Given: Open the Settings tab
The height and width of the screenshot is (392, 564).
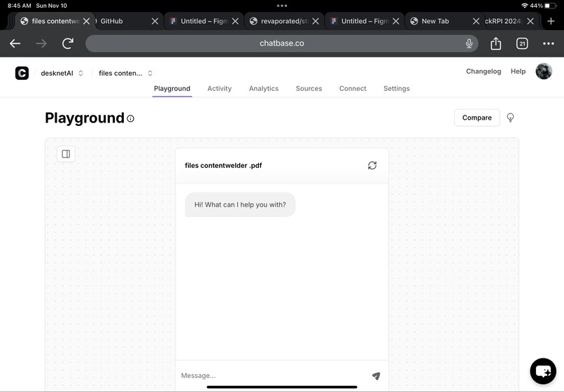Looking at the screenshot, I should tap(396, 89).
